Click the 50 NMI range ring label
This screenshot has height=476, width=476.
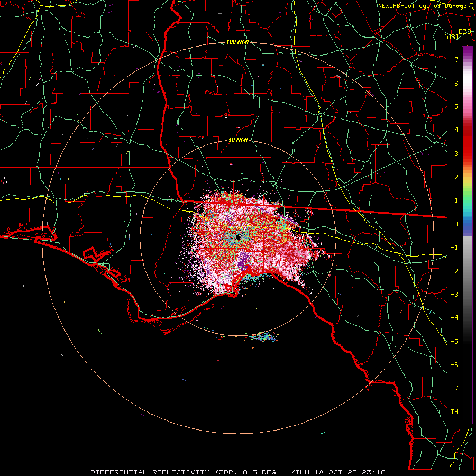(238, 140)
